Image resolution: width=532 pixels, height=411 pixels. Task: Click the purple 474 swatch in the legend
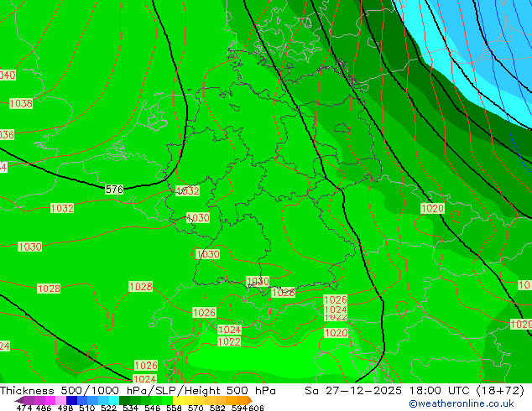[x=29, y=400]
